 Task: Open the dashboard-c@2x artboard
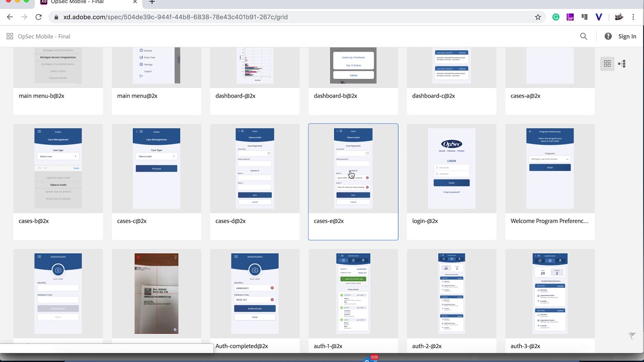point(451,81)
